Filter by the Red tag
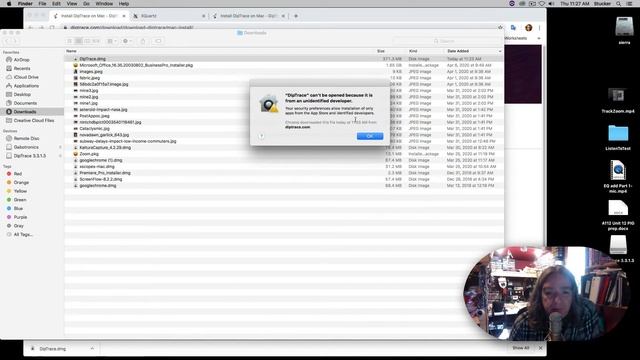 pos(18,174)
